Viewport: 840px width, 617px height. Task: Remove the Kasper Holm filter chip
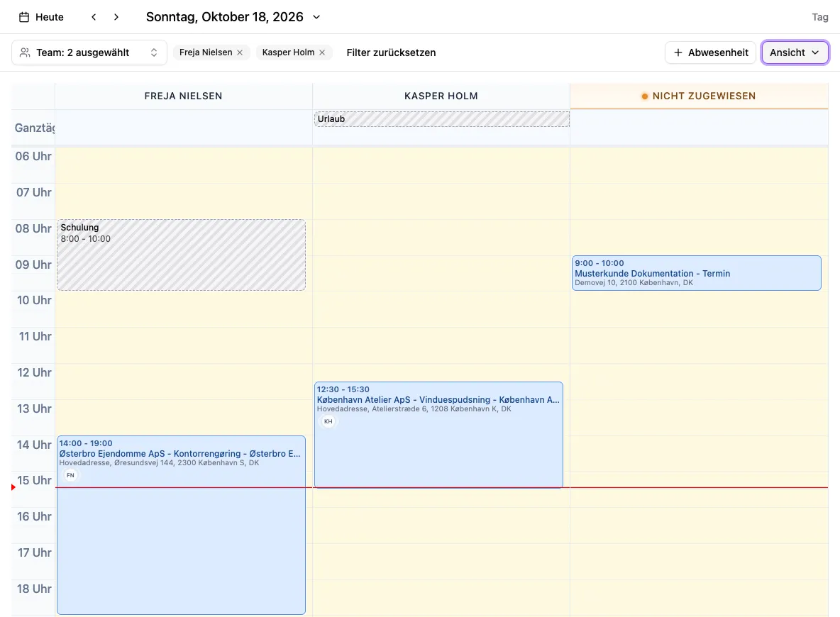(x=322, y=52)
